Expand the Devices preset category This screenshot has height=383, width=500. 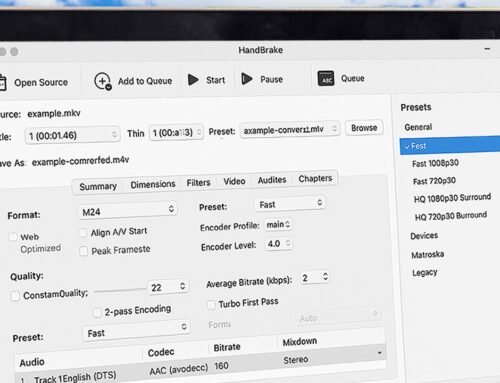click(x=424, y=236)
